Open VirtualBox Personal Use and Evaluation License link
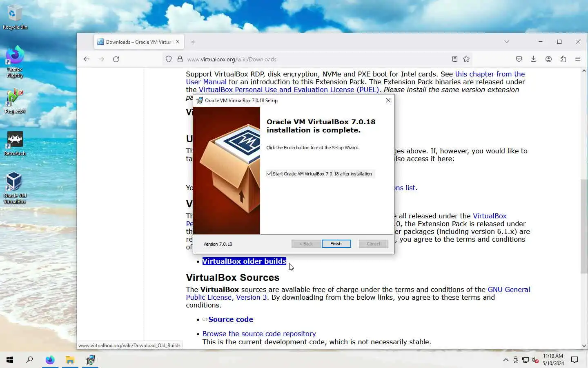 pyautogui.click(x=289, y=90)
